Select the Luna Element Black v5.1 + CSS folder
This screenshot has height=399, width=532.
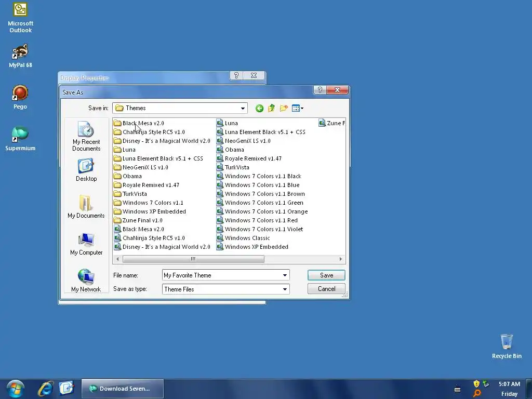[x=158, y=158]
